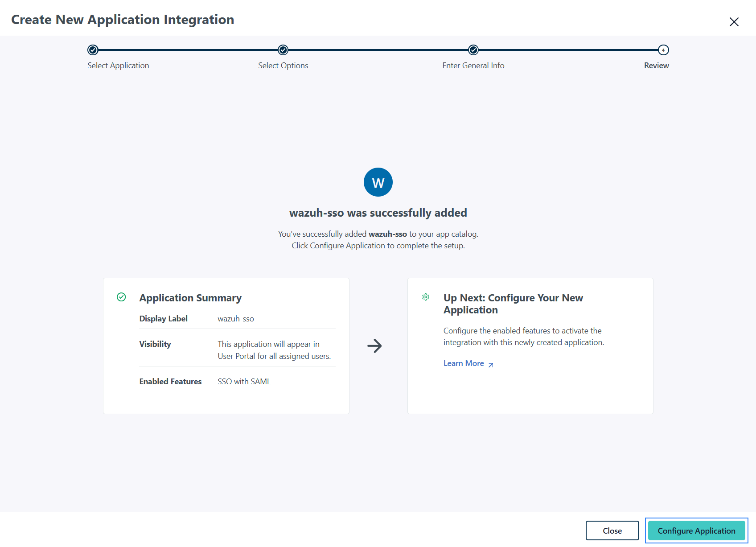The width and height of the screenshot is (756, 547).
Task: Click the Configure the enabled features description text
Action: click(x=524, y=337)
